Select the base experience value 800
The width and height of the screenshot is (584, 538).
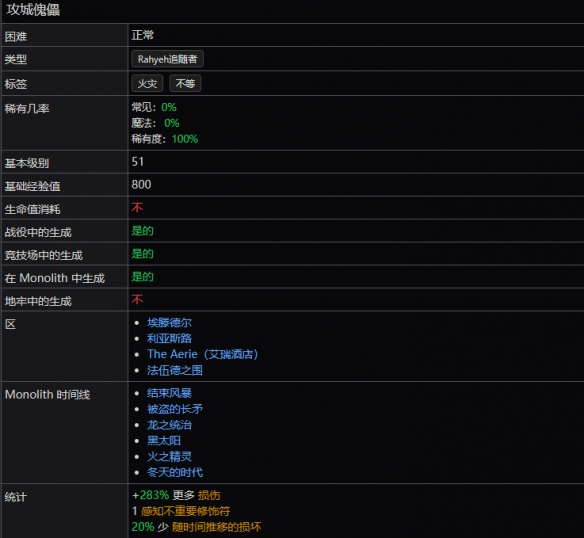(141, 185)
